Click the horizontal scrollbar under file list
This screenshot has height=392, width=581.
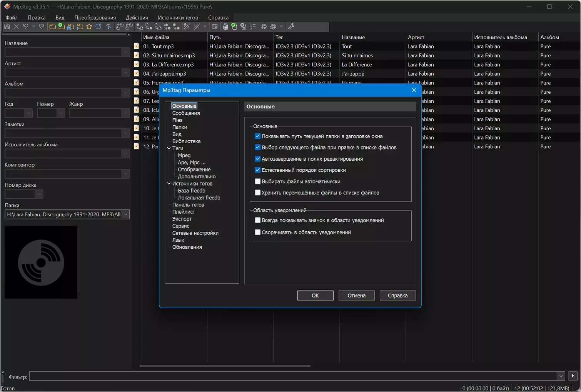tap(225, 366)
